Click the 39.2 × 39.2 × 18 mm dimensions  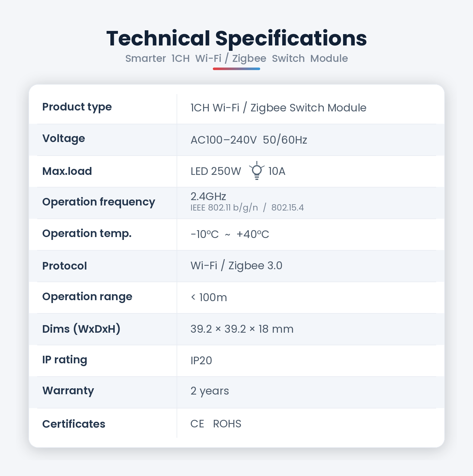click(242, 329)
